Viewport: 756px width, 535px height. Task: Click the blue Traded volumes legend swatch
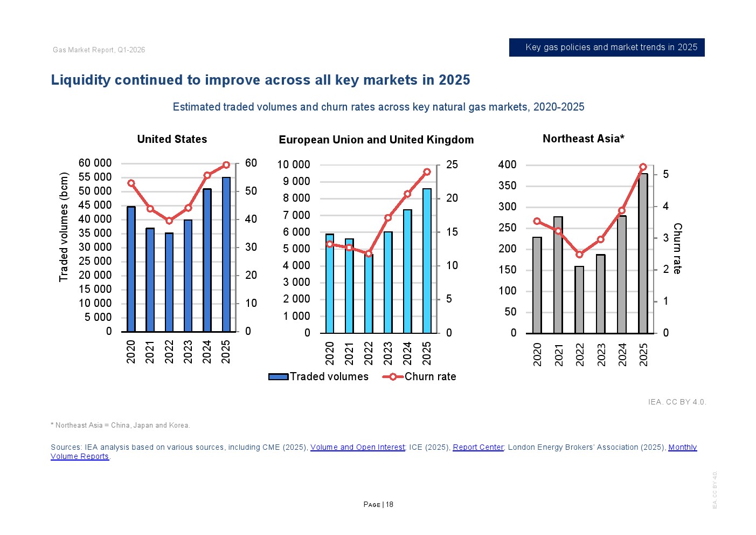coord(278,377)
